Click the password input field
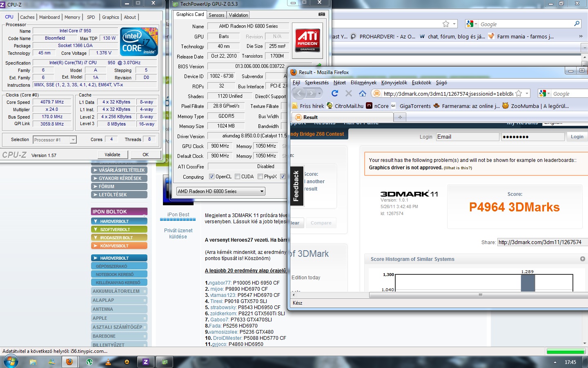The width and height of the screenshot is (588, 368). [533, 137]
